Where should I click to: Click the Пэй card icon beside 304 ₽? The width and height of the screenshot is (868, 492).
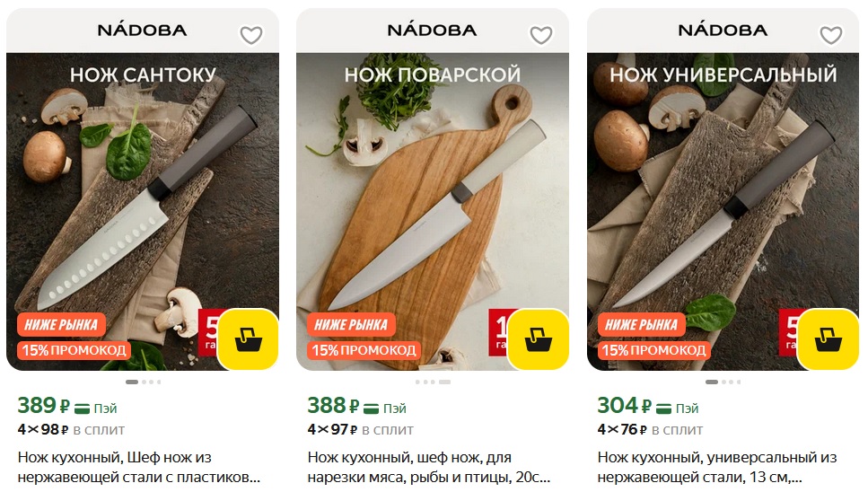(x=663, y=409)
